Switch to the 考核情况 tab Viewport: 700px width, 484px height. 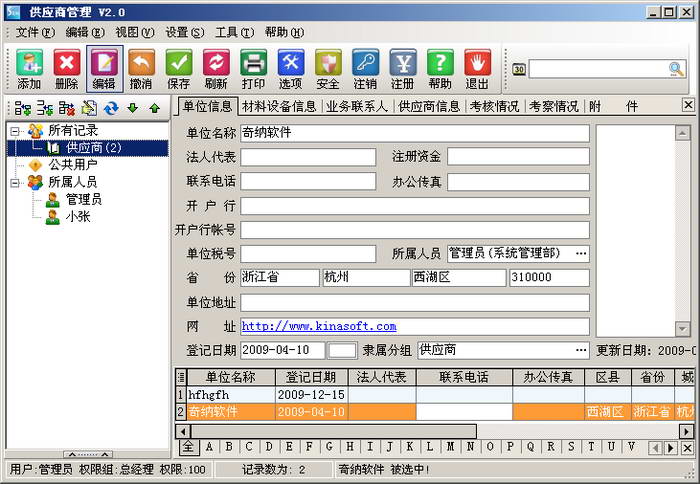click(495, 106)
